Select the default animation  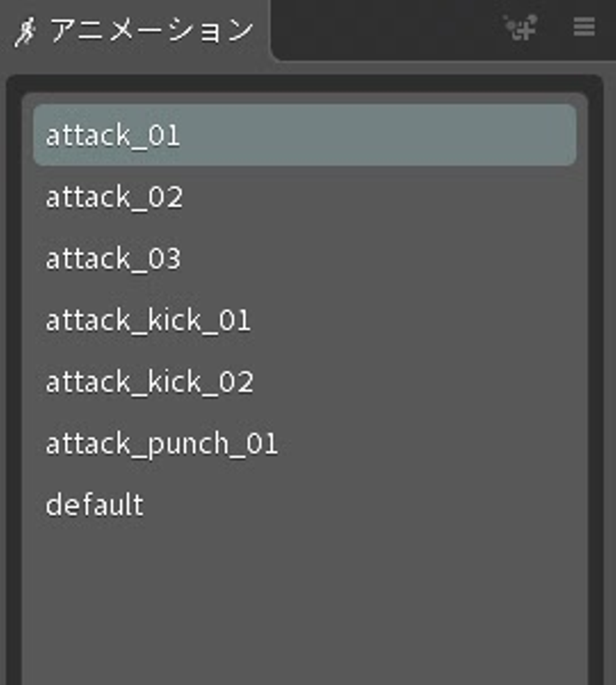tap(95, 506)
